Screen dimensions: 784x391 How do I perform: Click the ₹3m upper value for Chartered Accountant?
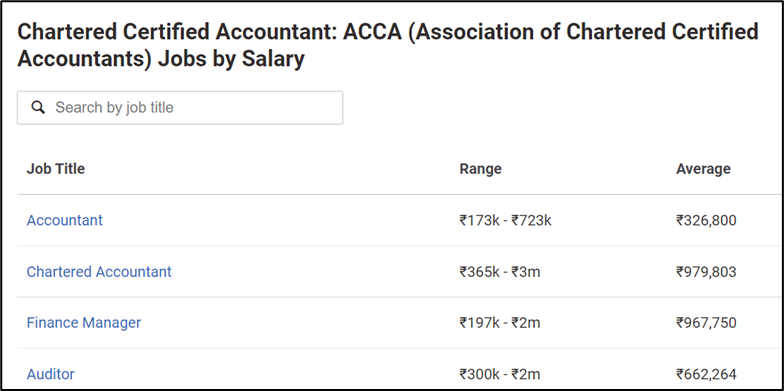coord(526,272)
